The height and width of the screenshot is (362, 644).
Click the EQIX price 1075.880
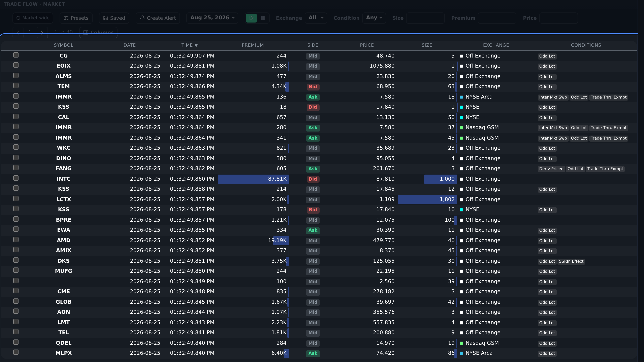(x=382, y=66)
